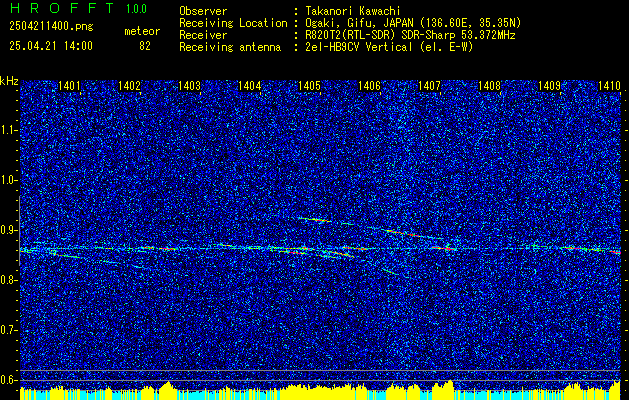Click the meteor echo streak above 1405

315,219
